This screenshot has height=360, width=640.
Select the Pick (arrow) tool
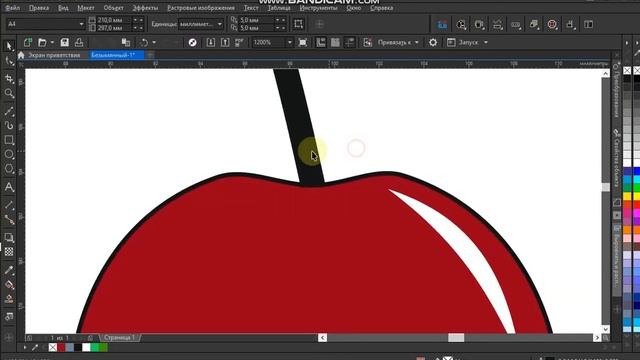(x=9, y=46)
